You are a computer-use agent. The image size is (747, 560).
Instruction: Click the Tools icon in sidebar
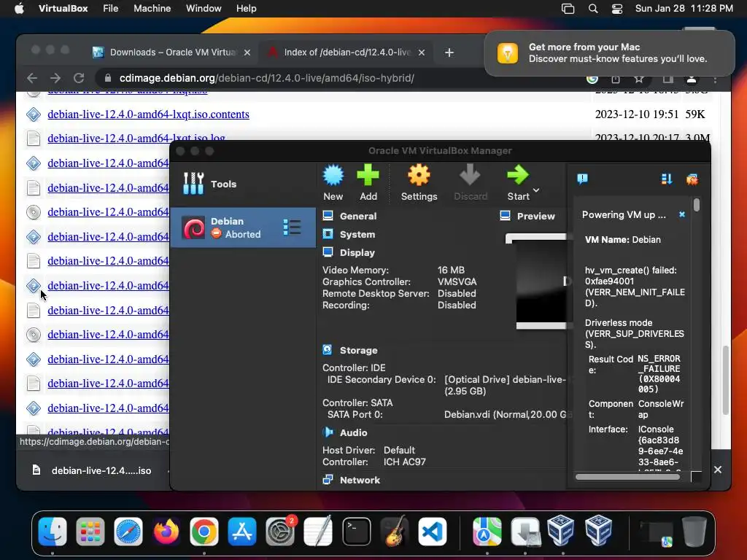pos(193,183)
